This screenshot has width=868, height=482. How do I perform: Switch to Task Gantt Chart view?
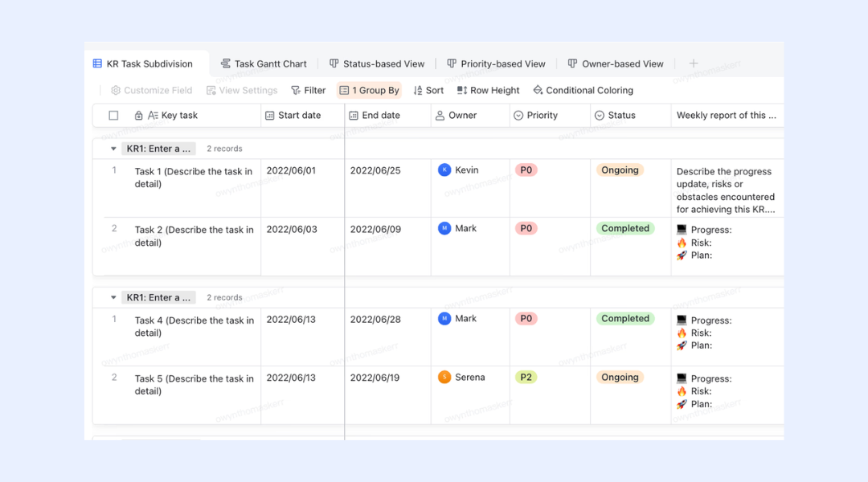point(264,63)
